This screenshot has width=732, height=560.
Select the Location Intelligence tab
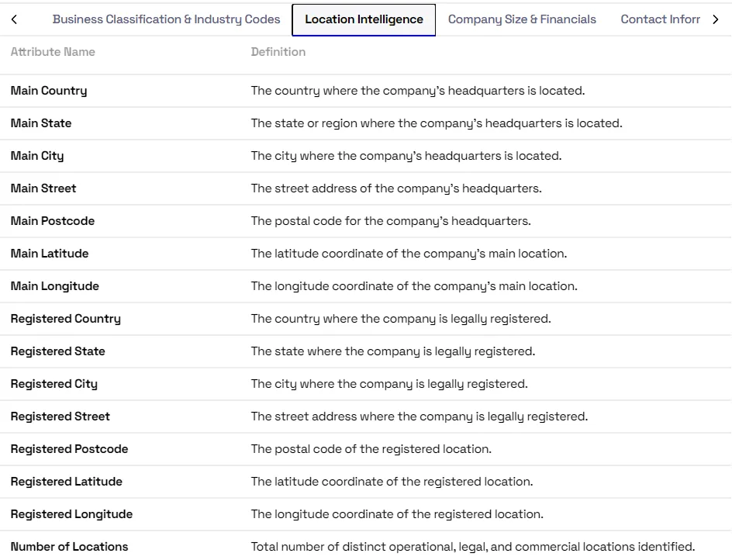tap(364, 19)
